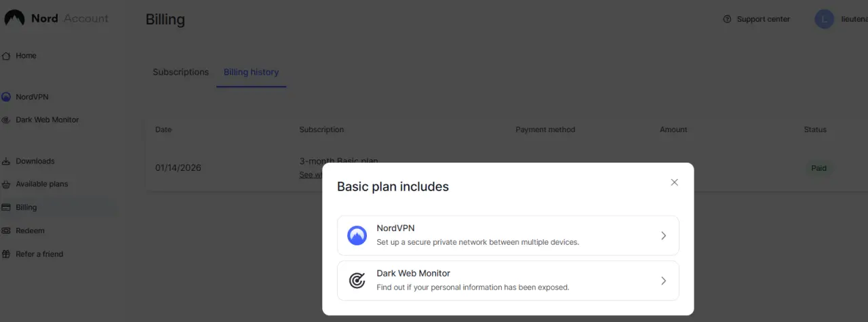Click the Downloads tray icon
This screenshot has height=322, width=868.
pos(6,161)
